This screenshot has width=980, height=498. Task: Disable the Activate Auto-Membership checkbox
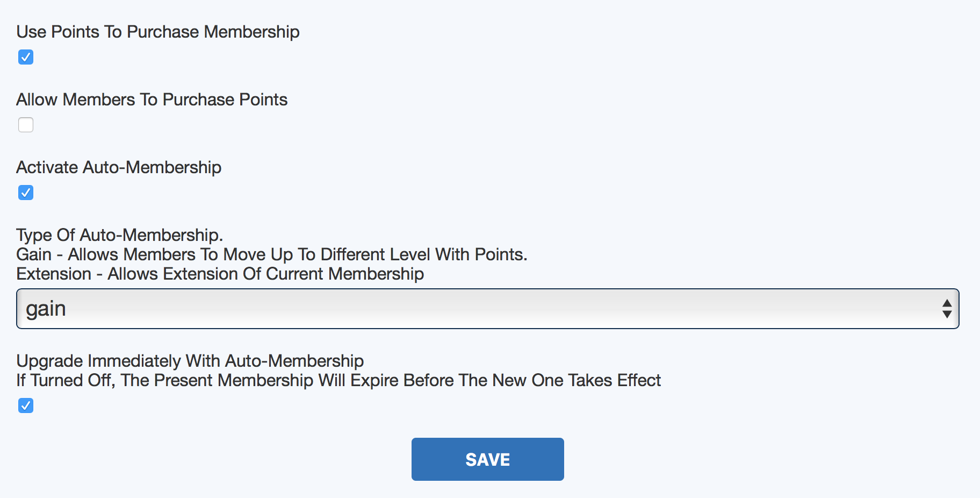point(26,193)
